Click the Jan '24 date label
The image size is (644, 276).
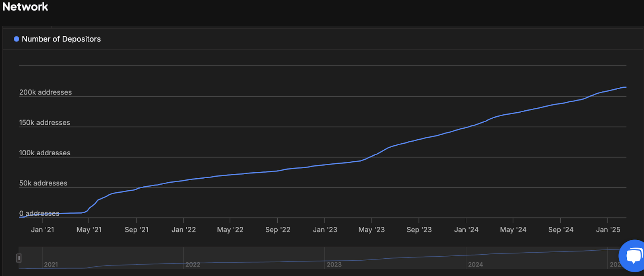tap(466, 230)
